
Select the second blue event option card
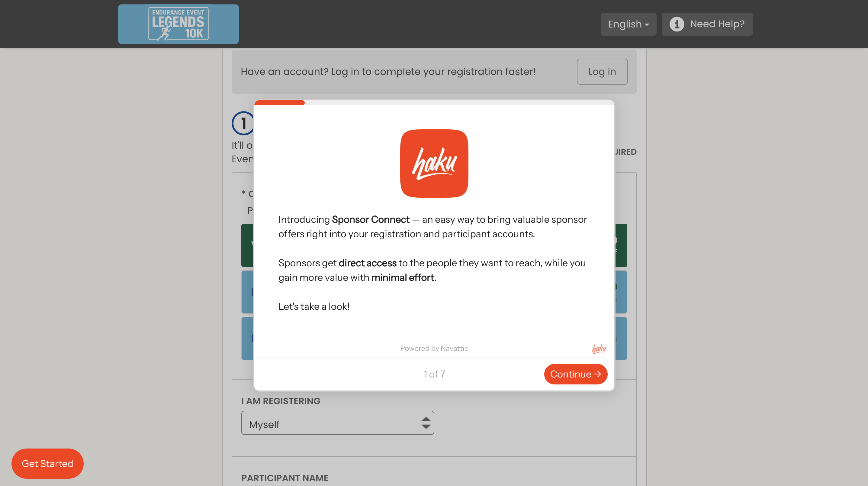[247, 338]
